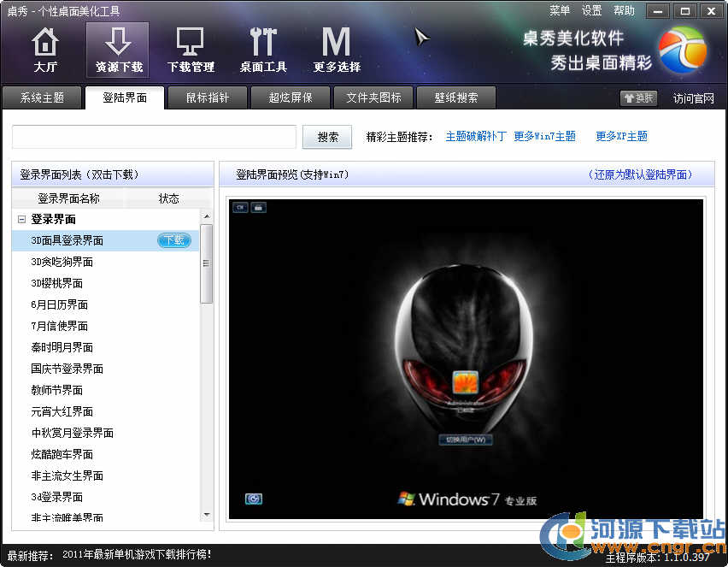Image resolution: width=728 pixels, height=567 pixels.
Task: Click the 登录界面名称 column header
Action: click(x=68, y=199)
